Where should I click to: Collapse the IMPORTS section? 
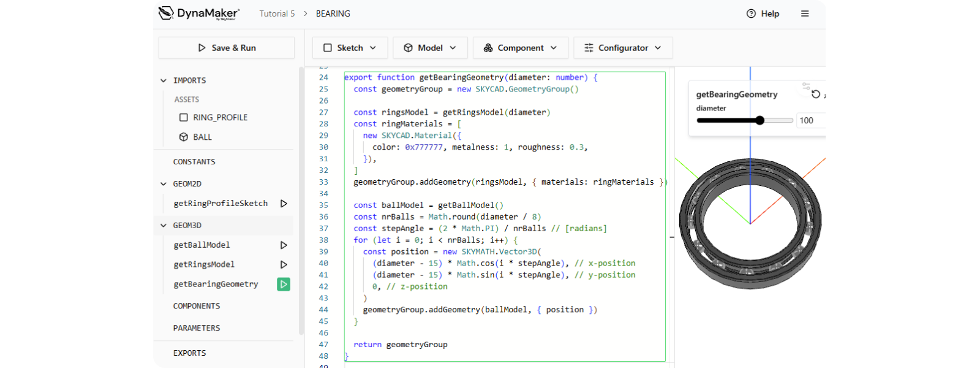coord(164,80)
